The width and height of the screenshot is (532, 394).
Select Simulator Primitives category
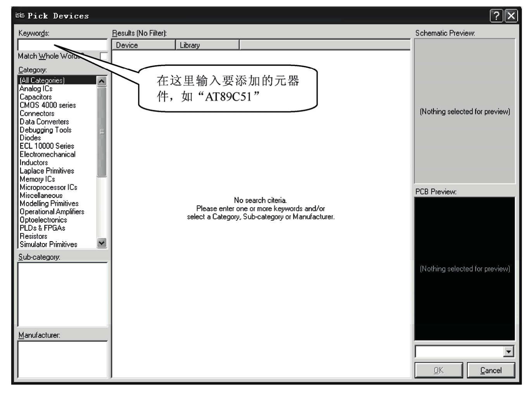click(48, 244)
